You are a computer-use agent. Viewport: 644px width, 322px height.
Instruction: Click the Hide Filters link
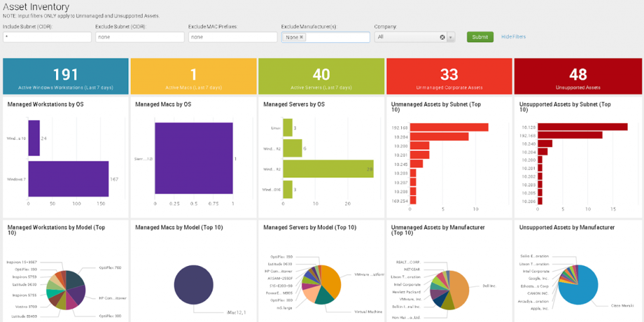click(513, 37)
